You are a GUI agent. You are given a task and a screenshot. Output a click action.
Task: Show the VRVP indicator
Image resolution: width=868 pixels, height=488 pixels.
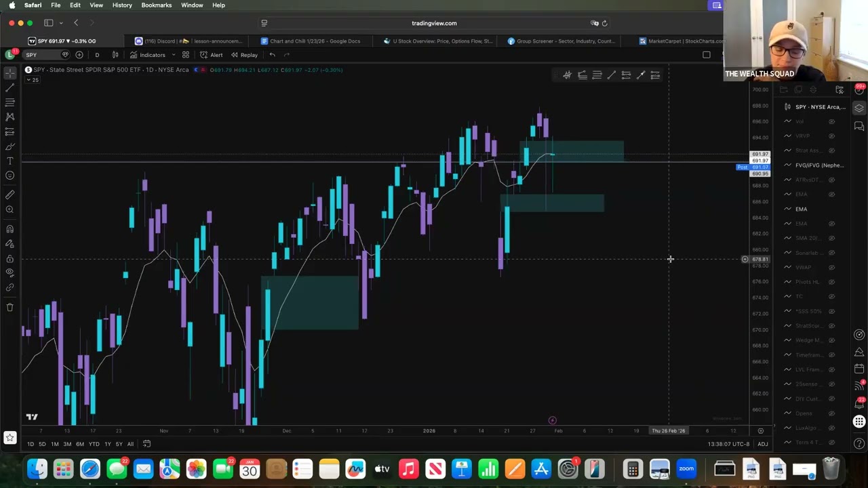831,136
